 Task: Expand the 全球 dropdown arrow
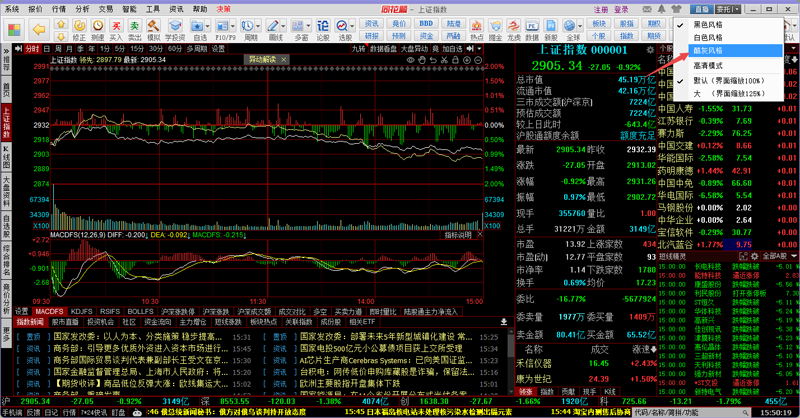pyautogui.click(x=580, y=26)
